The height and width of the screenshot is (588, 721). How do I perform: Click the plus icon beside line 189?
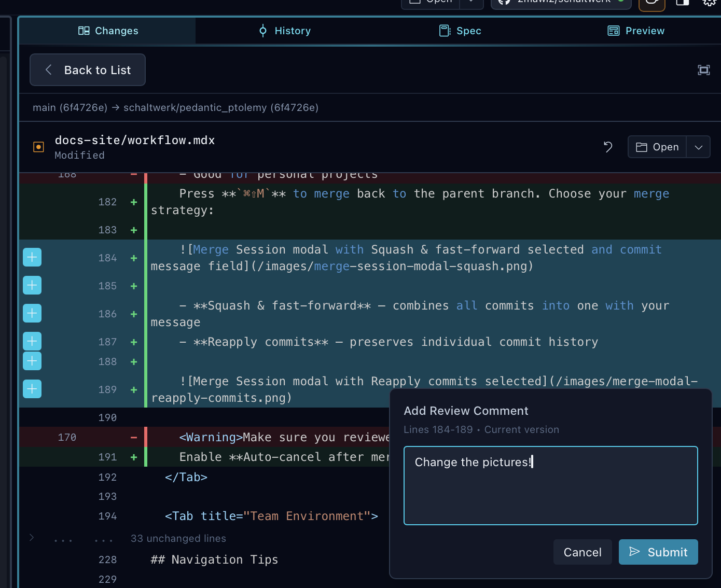tap(32, 388)
